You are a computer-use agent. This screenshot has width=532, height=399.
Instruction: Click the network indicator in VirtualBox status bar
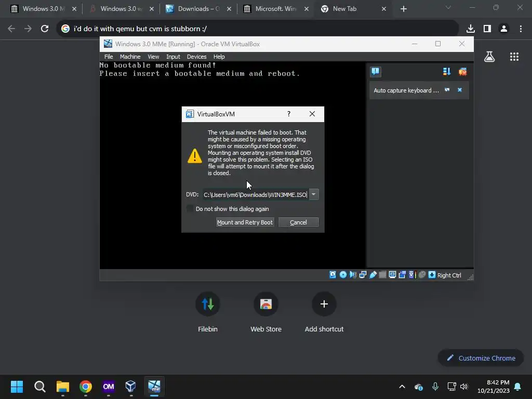pyautogui.click(x=363, y=275)
